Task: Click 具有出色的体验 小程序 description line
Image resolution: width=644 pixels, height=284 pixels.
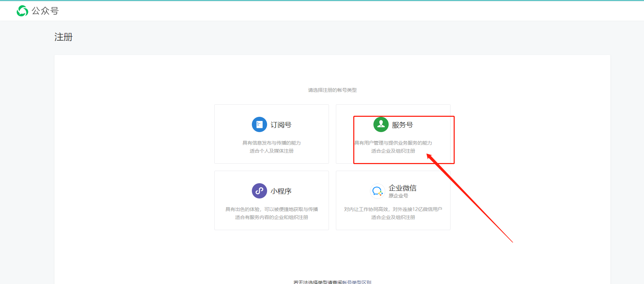Action: click(x=272, y=209)
